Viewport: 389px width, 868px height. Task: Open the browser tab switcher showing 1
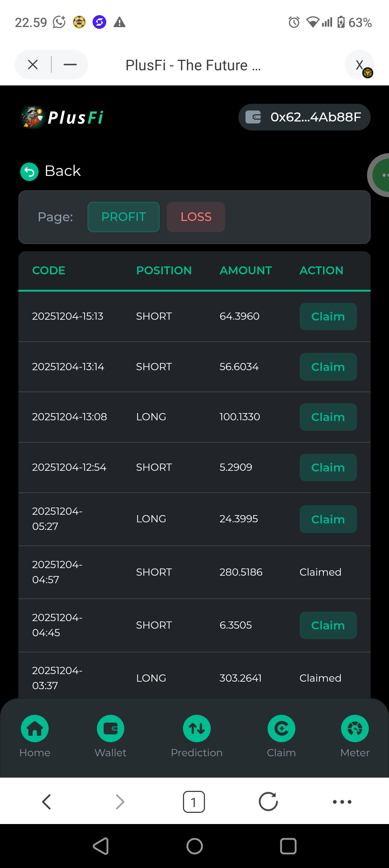[x=194, y=802]
